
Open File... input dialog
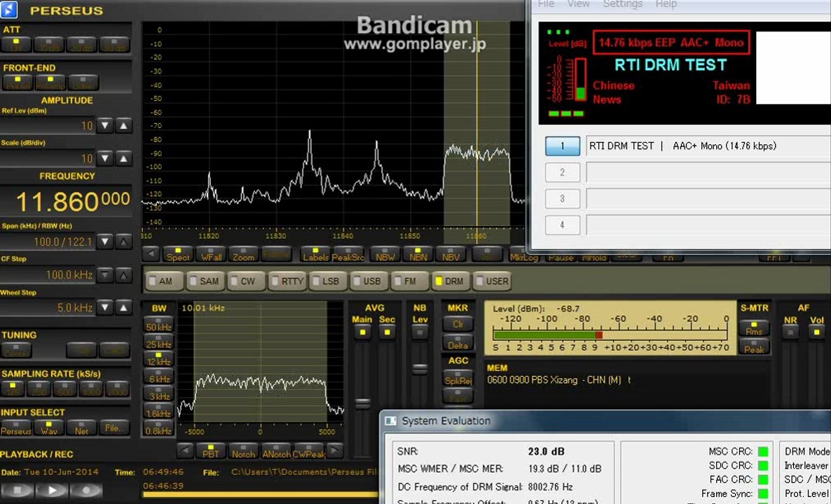pos(114,428)
